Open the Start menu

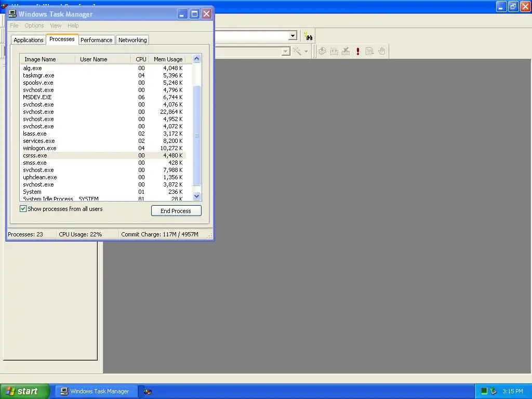[x=25, y=391]
